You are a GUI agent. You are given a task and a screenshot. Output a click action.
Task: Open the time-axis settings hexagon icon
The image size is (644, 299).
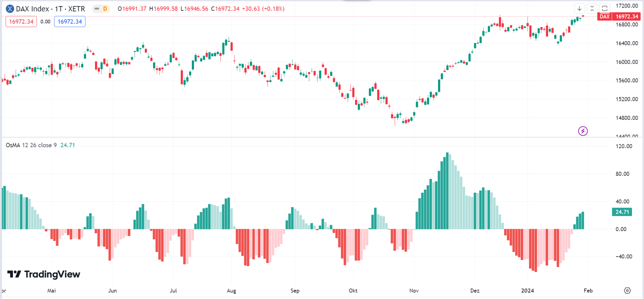click(x=626, y=291)
